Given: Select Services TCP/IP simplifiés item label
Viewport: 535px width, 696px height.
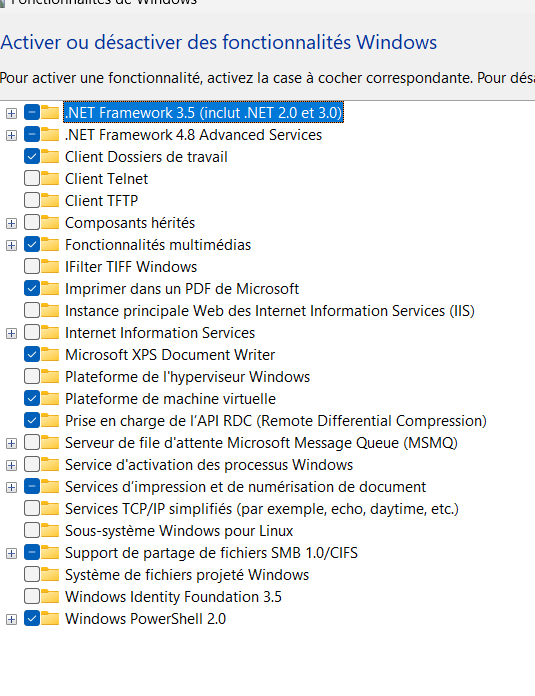Looking at the screenshot, I should click(x=262, y=509).
